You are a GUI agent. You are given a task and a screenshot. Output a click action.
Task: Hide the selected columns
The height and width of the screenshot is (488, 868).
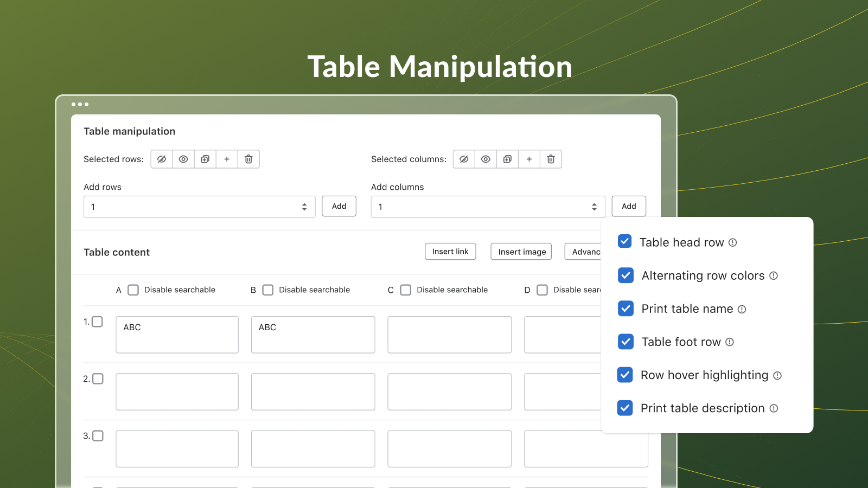pyautogui.click(x=463, y=159)
